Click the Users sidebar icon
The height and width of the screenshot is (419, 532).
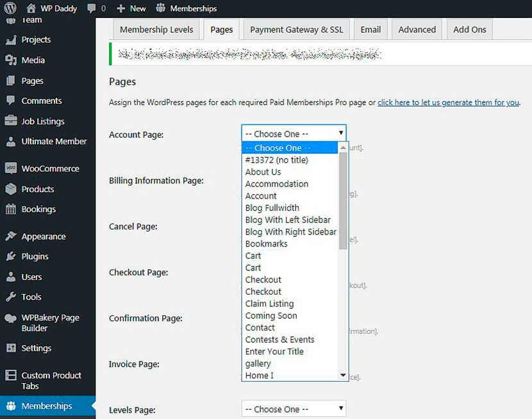11,277
